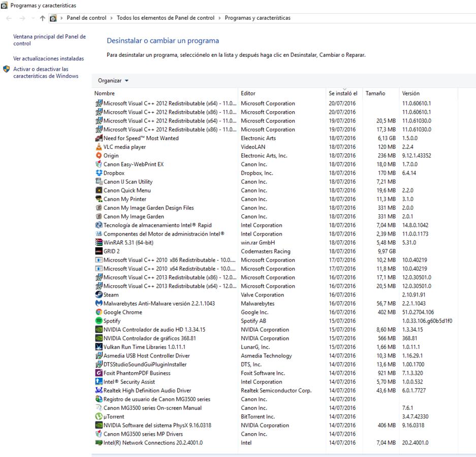Select the Spotify icon in the list
Viewport: 476px width, 457px height.
pos(99,321)
